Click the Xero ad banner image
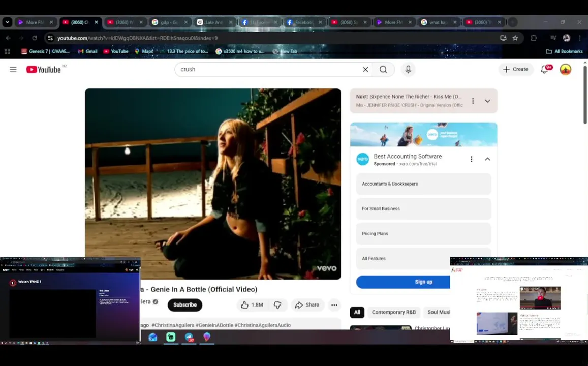588x366 pixels. (x=423, y=134)
